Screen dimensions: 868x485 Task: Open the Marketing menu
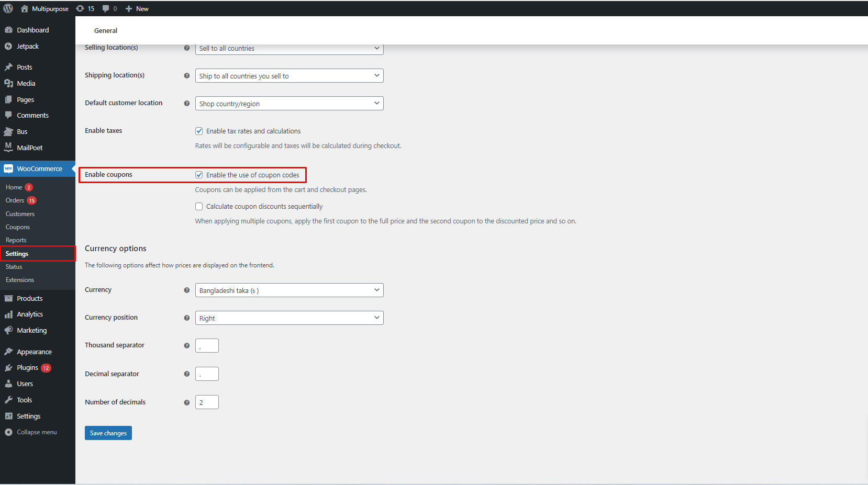pos(31,330)
